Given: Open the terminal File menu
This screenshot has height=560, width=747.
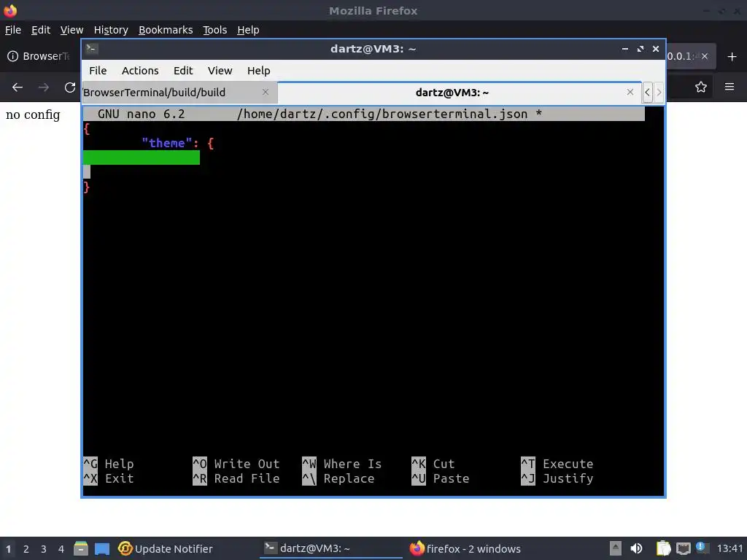Looking at the screenshot, I should (x=98, y=71).
